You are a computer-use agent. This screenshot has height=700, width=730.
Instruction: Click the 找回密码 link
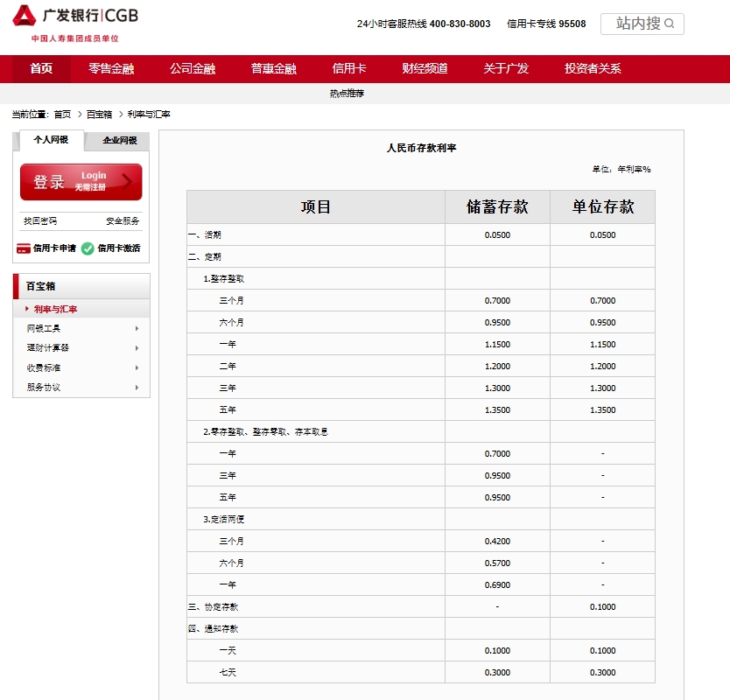pyautogui.click(x=40, y=221)
